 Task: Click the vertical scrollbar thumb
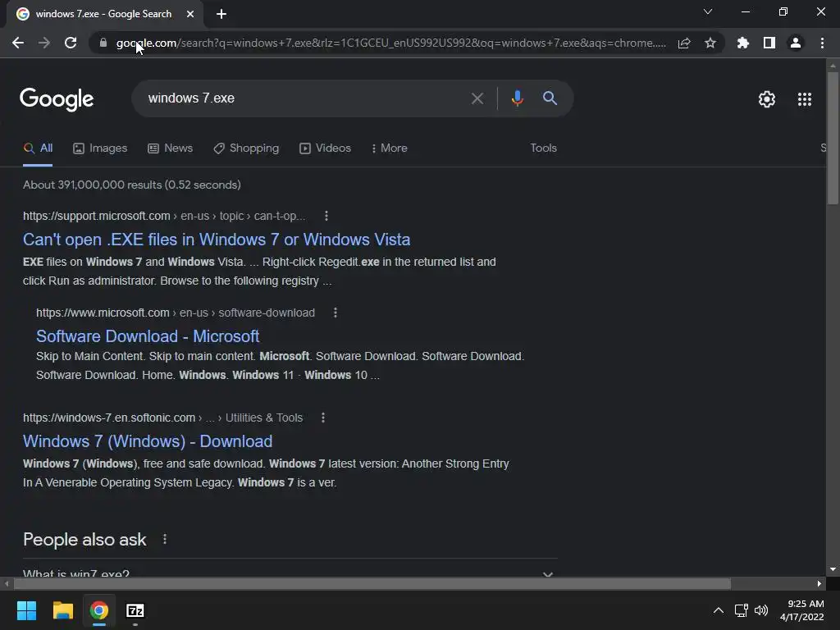click(832, 138)
